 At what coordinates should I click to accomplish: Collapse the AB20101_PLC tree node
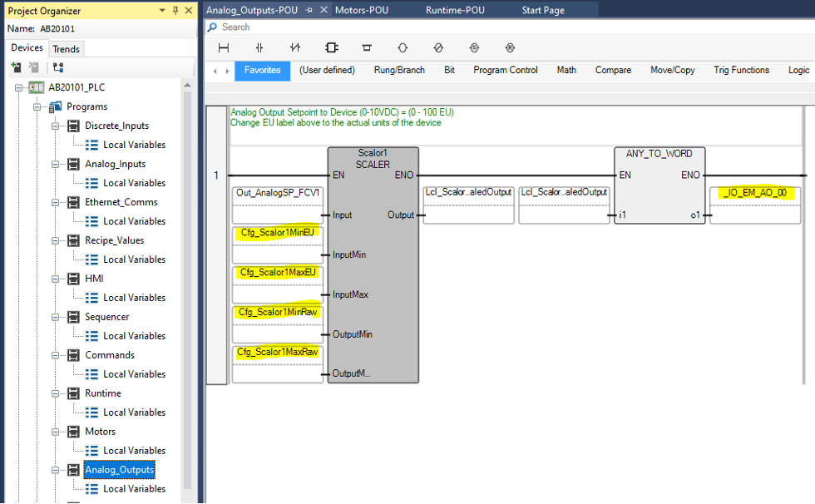pyautogui.click(x=18, y=88)
